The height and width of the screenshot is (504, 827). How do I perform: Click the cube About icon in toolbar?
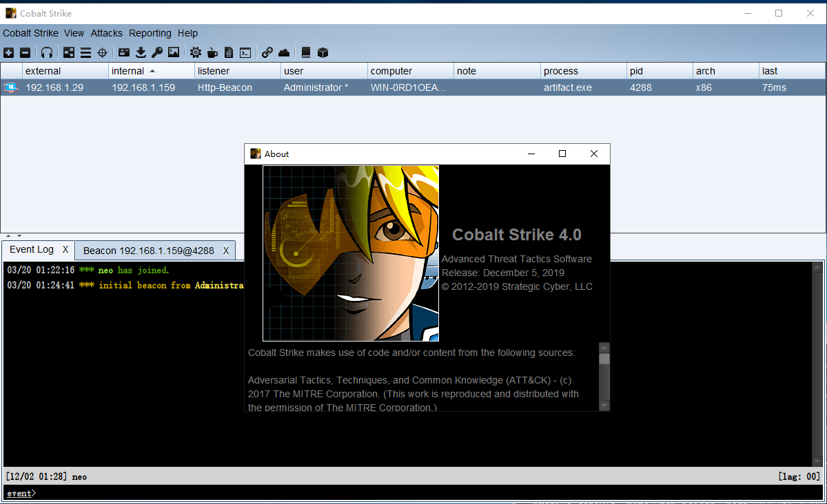(323, 52)
